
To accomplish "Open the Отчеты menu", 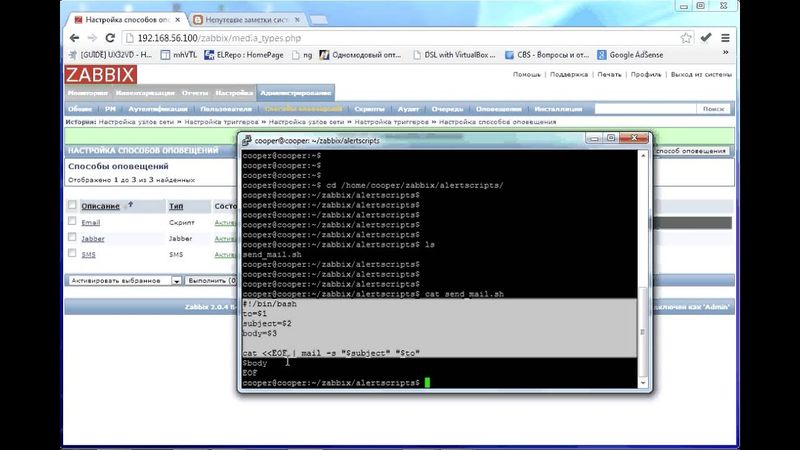I will point(195,93).
